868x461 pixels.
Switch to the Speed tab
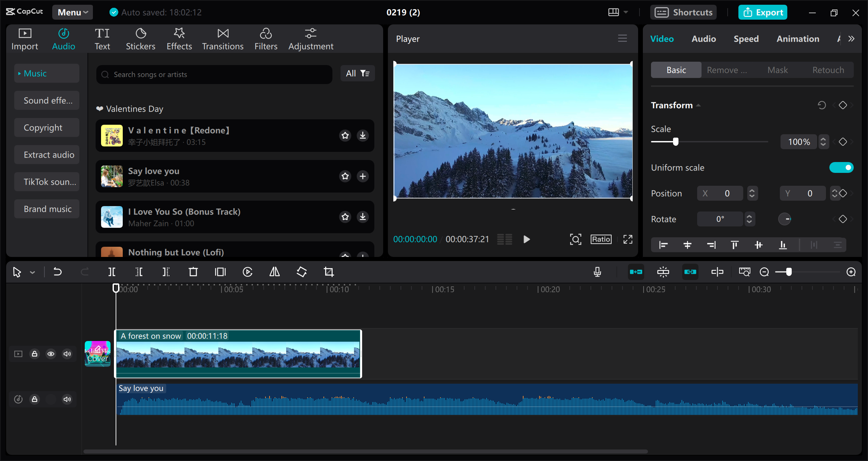[x=746, y=39]
